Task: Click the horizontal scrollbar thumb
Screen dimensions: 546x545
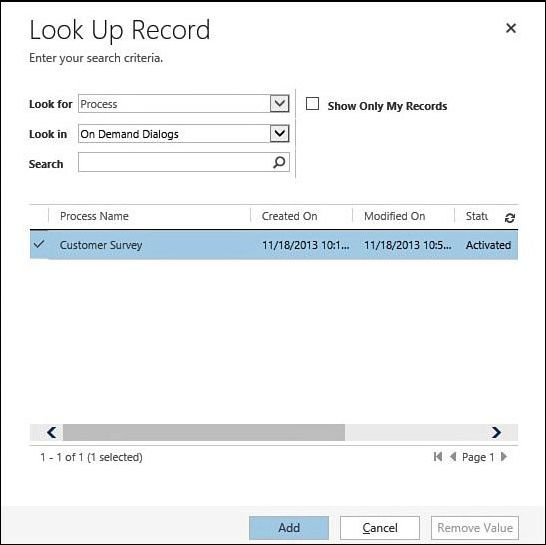Action: click(x=204, y=433)
